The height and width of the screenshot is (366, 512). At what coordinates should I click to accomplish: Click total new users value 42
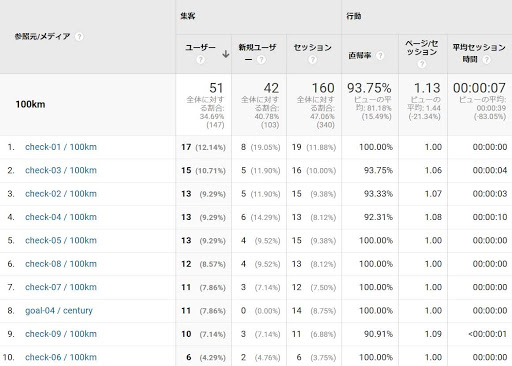(x=271, y=88)
